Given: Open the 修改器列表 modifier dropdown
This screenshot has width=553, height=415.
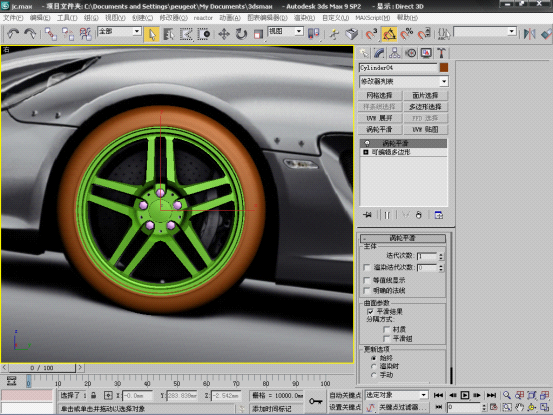Looking at the screenshot, I should pos(403,81).
